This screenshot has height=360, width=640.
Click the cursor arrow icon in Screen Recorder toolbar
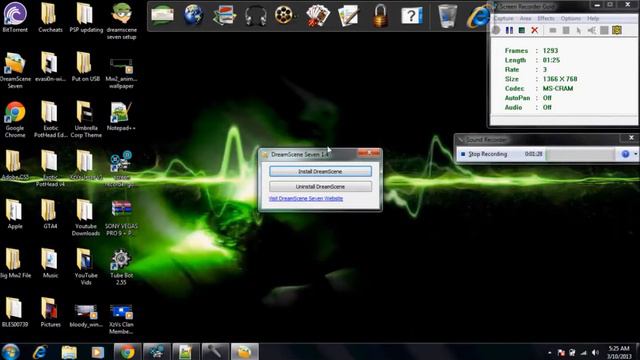[x=578, y=30]
